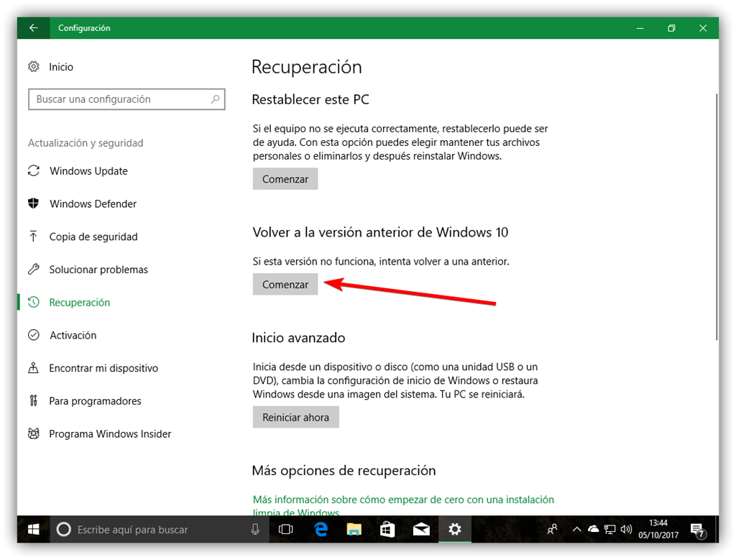The width and height of the screenshot is (736, 560).
Task: Close the Configuración window
Action: pyautogui.click(x=703, y=28)
